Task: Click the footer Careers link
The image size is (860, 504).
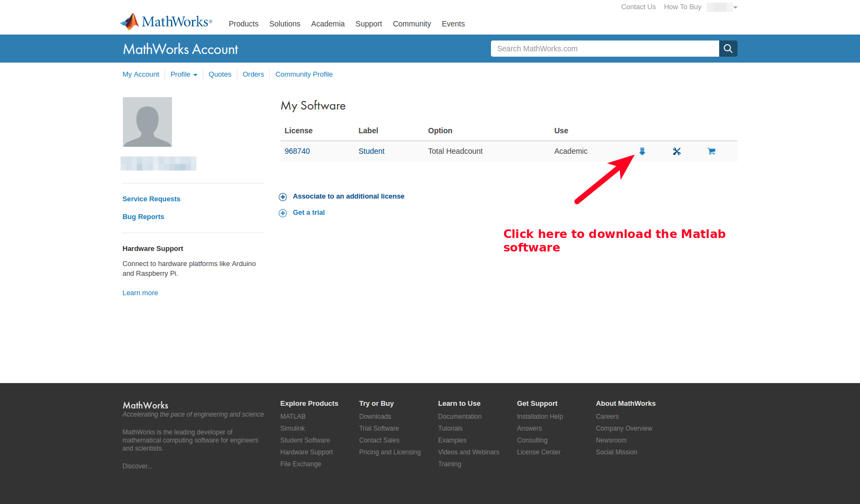Action: (607, 417)
